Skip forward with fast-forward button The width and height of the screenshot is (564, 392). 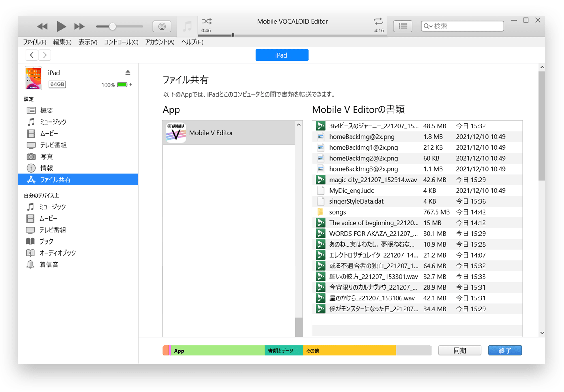coord(79,26)
